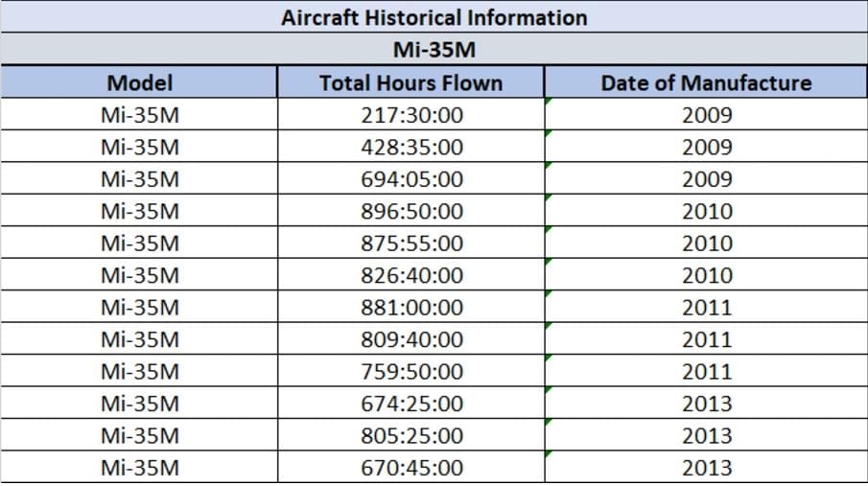Screen dimensions: 868x486
Task: Select the Total Hours Flown header cell
Action: (411, 81)
